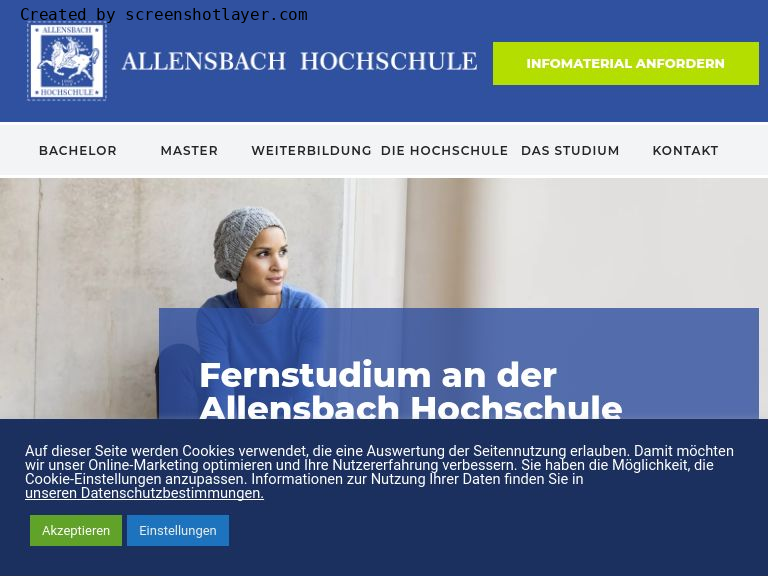Open the Kontakt menu item

click(685, 150)
